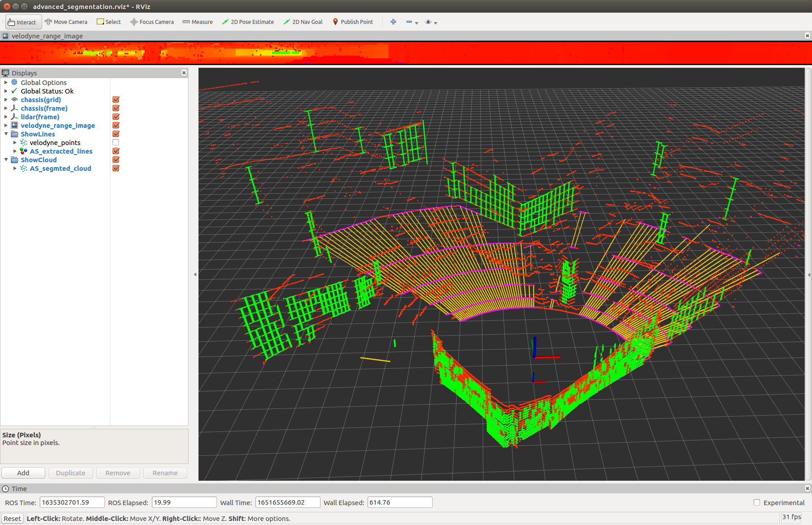Expand the chassis(grid) row
This screenshot has height=525, width=812.
[x=6, y=99]
